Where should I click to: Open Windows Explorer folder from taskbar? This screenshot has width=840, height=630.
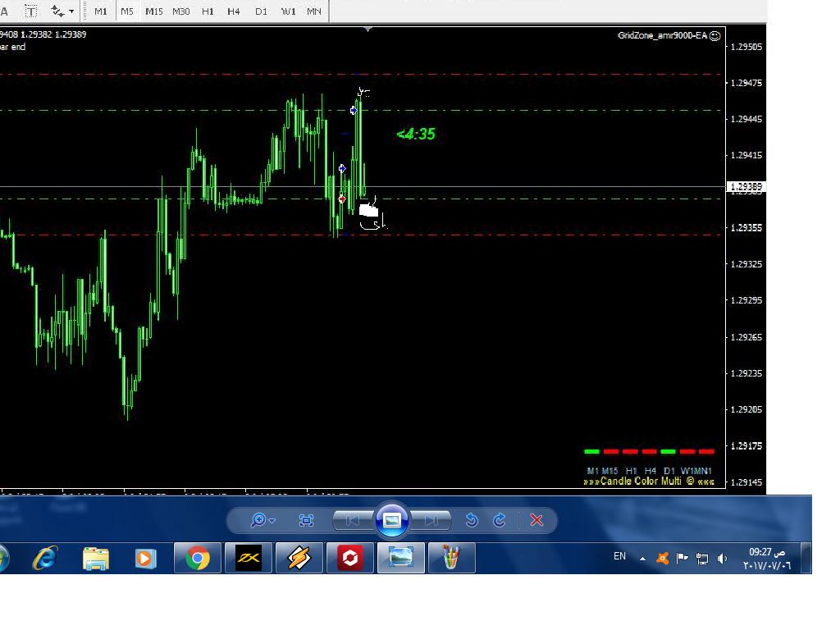(96, 558)
